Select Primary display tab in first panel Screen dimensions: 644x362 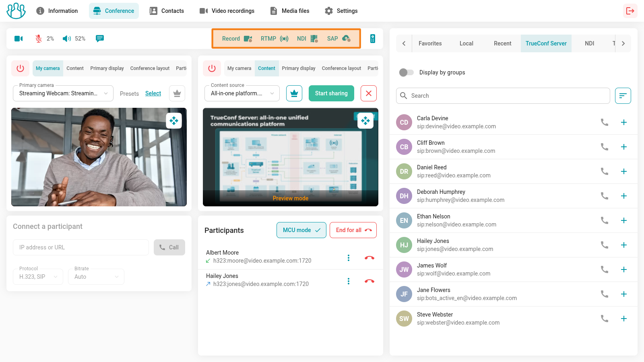click(x=107, y=68)
